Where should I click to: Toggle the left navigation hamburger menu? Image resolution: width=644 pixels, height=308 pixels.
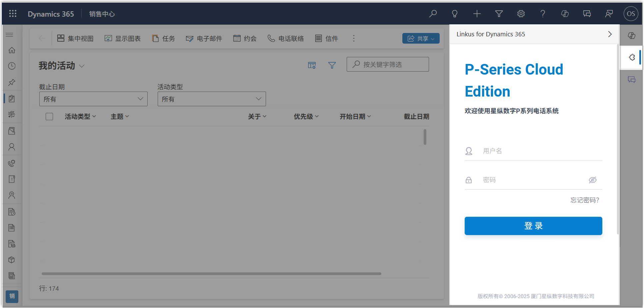coord(10,35)
